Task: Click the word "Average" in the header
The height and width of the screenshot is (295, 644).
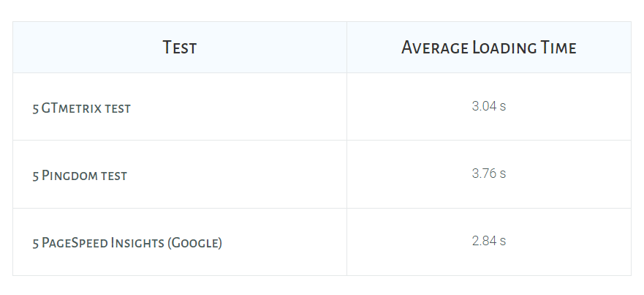Action: point(435,48)
